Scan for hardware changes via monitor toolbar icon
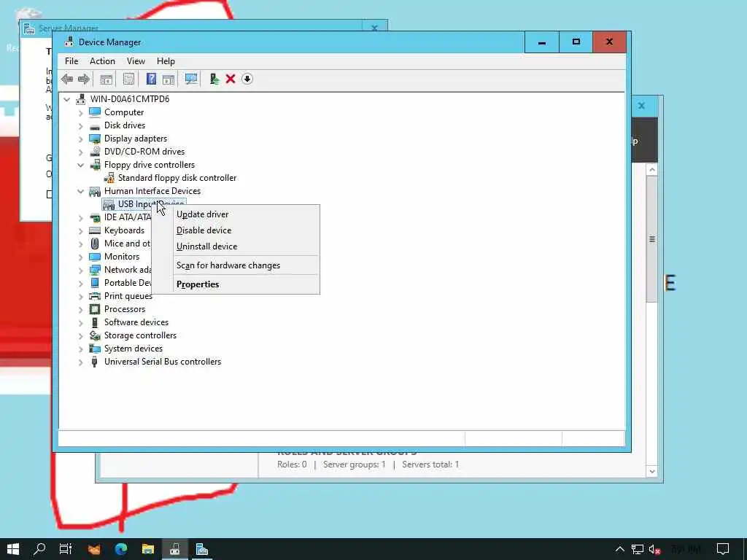 (191, 79)
